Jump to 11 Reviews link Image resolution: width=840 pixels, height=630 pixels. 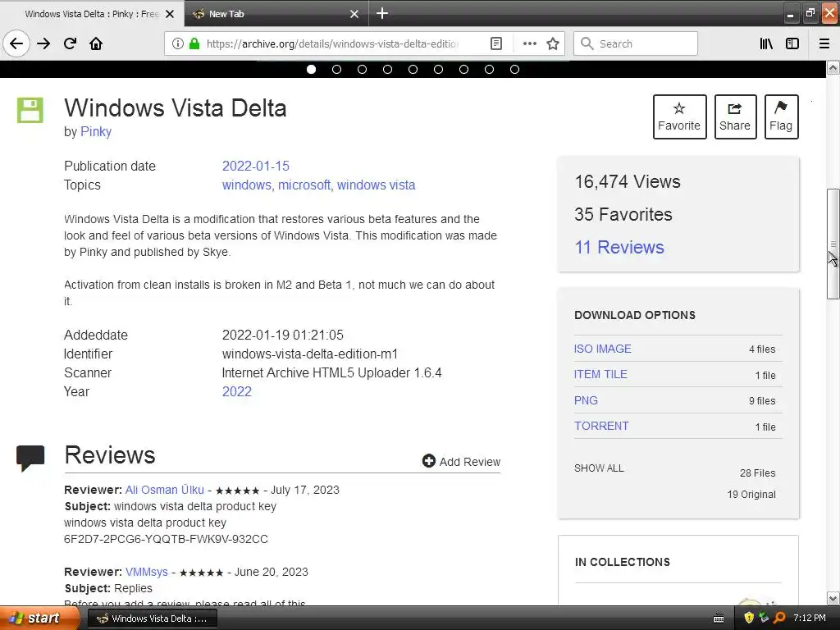pos(619,247)
